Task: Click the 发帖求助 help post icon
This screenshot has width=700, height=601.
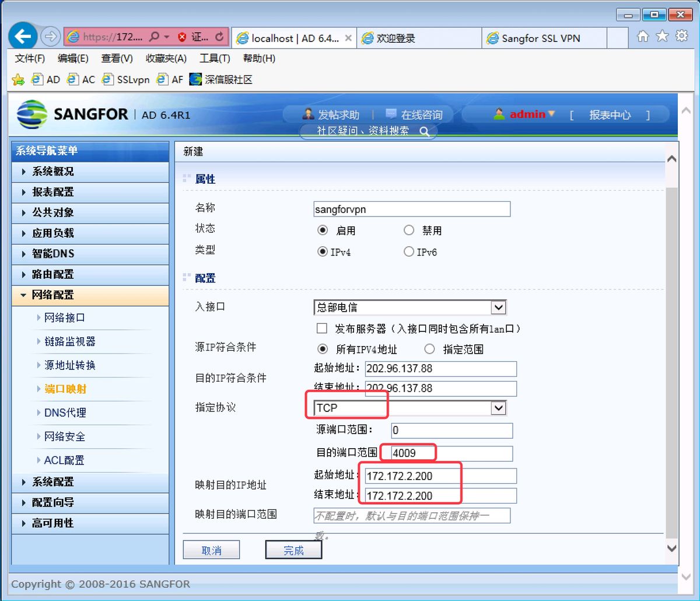Action: [309, 114]
